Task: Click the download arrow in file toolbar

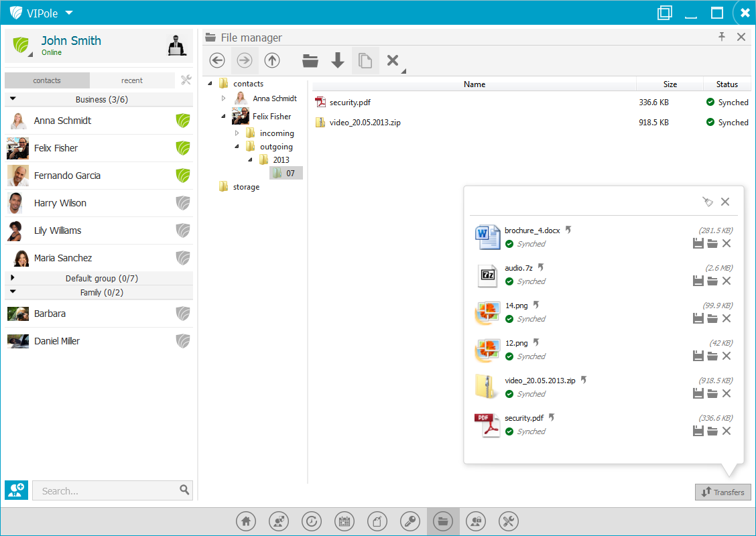Action: 338,61
